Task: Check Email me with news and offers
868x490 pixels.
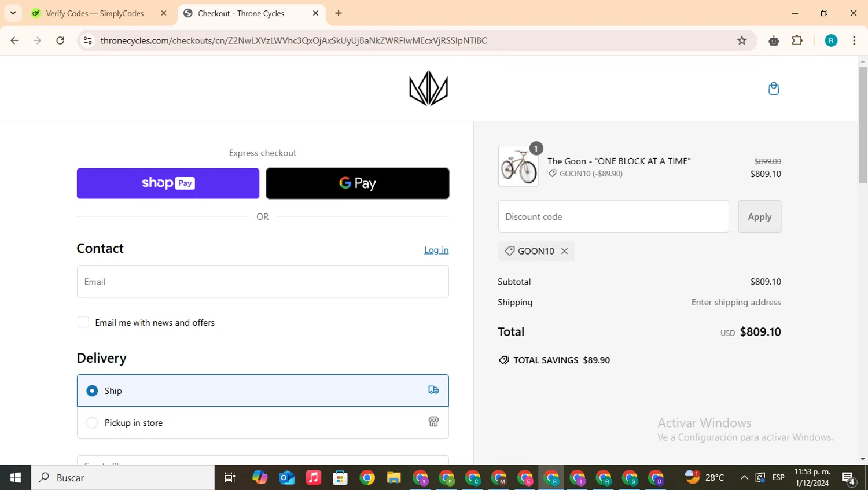Action: click(83, 322)
